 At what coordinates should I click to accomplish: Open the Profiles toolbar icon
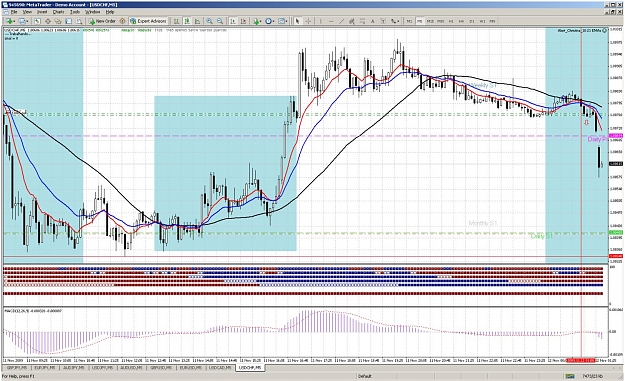tap(22, 21)
